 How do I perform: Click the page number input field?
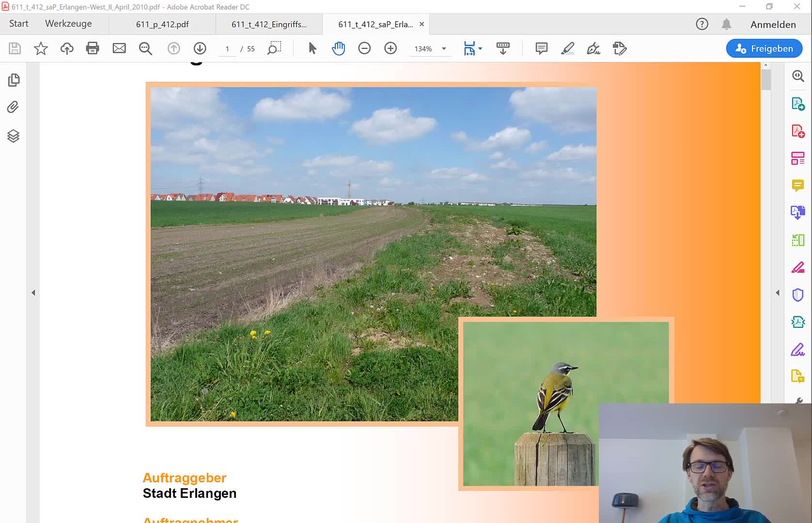(227, 48)
